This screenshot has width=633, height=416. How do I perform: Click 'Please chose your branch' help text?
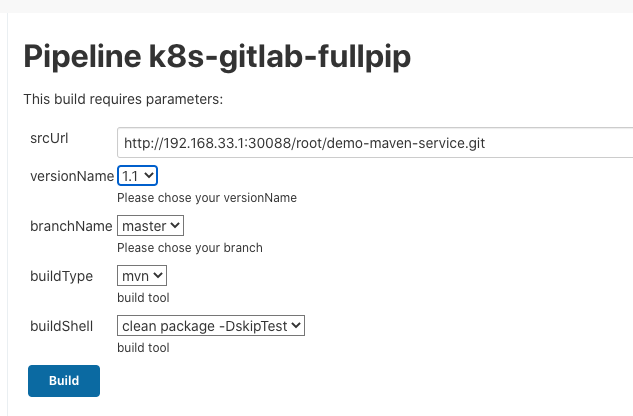tap(190, 248)
